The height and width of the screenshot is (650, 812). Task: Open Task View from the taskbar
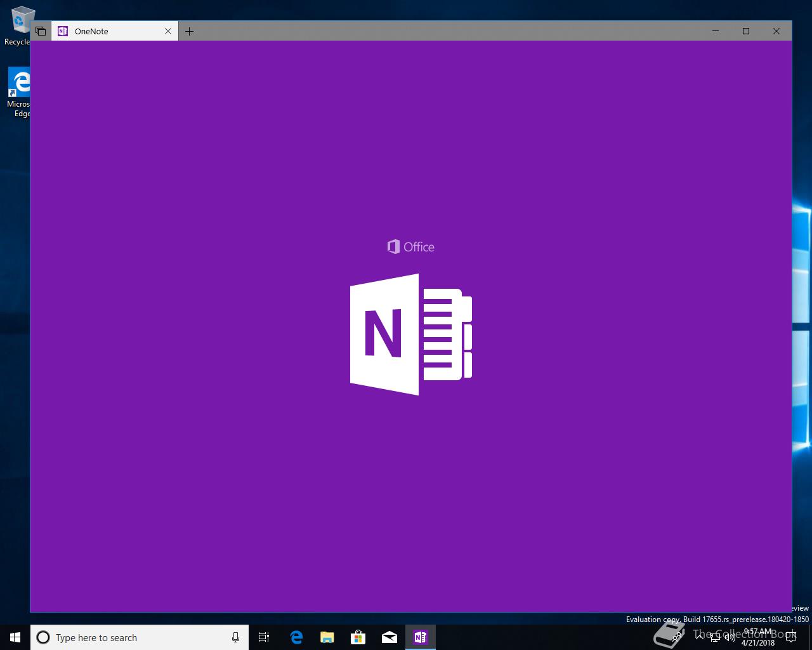264,637
